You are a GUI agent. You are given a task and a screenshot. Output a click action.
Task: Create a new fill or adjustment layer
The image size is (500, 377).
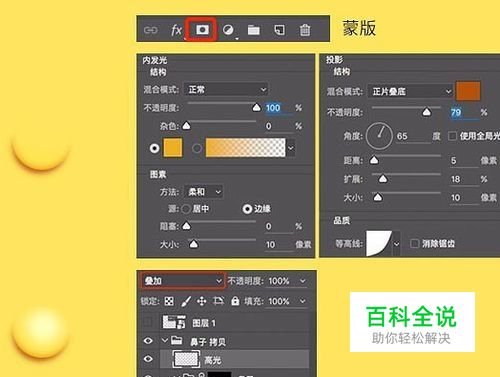click(228, 30)
